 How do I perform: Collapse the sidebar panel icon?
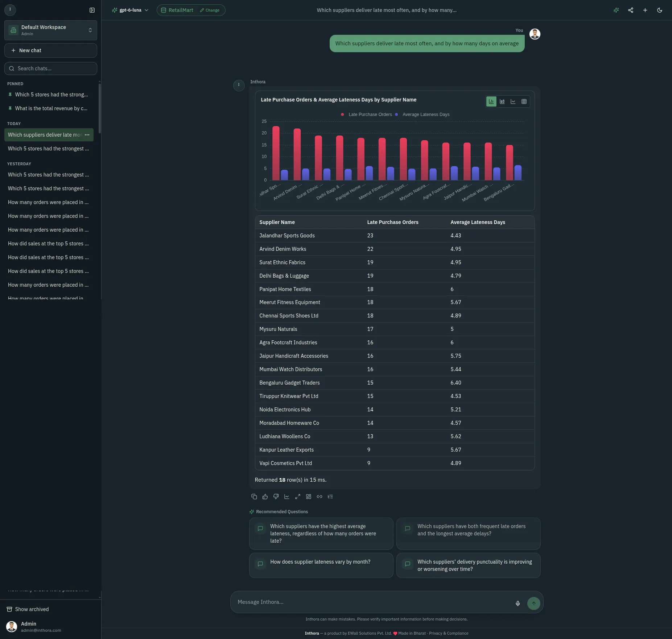pyautogui.click(x=92, y=10)
